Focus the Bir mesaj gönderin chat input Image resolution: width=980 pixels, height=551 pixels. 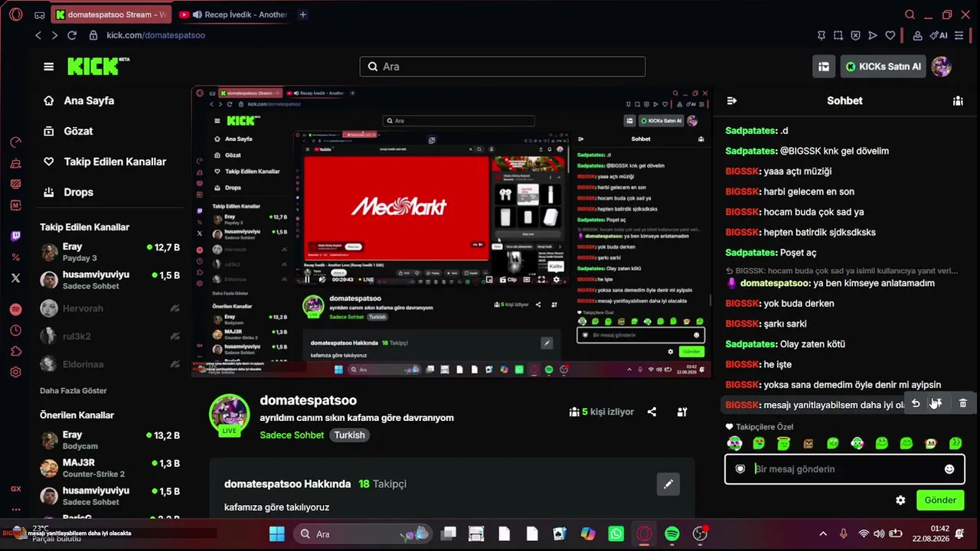point(844,469)
